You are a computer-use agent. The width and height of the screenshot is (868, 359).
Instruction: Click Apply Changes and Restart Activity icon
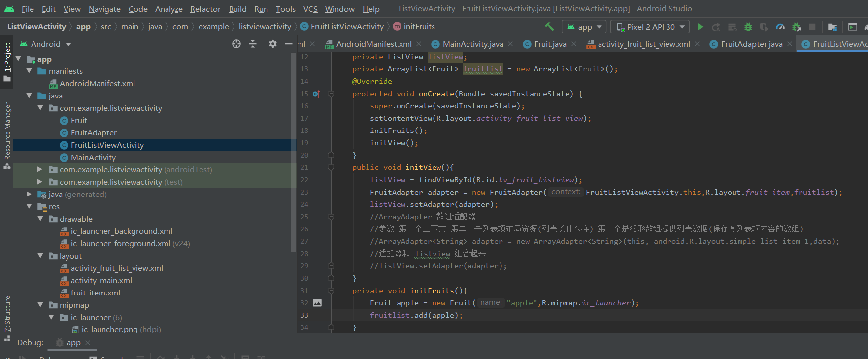point(716,27)
